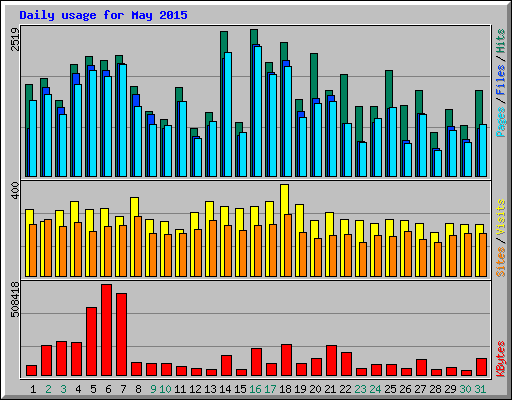Screen dimensions: 512x400
Task: Select the red KBytes bar for day 31
Action: tap(482, 367)
